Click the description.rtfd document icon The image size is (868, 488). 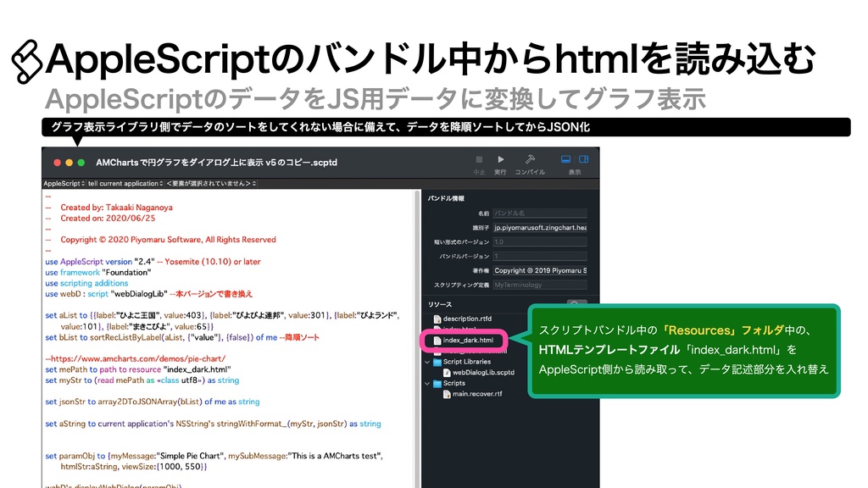(x=439, y=319)
